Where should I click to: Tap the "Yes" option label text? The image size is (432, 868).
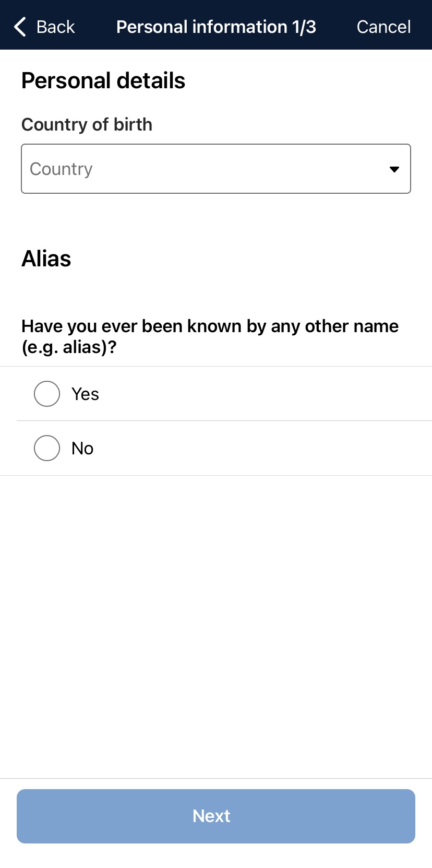point(85,394)
